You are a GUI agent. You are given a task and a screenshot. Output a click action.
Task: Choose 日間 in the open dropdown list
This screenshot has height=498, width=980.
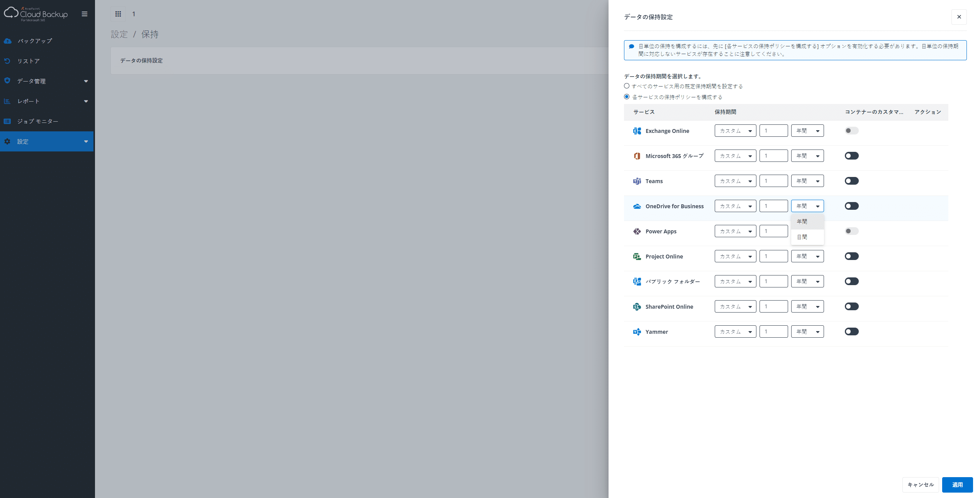pos(807,237)
